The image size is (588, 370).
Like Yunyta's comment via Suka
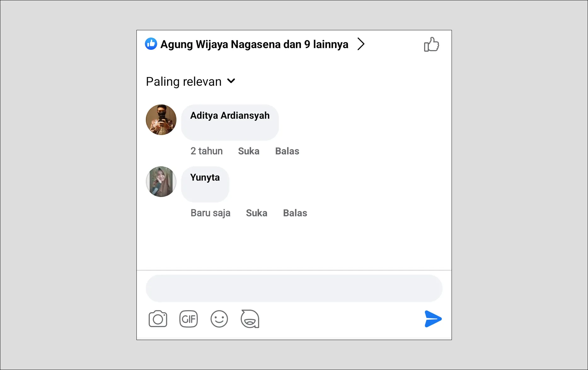click(x=257, y=213)
